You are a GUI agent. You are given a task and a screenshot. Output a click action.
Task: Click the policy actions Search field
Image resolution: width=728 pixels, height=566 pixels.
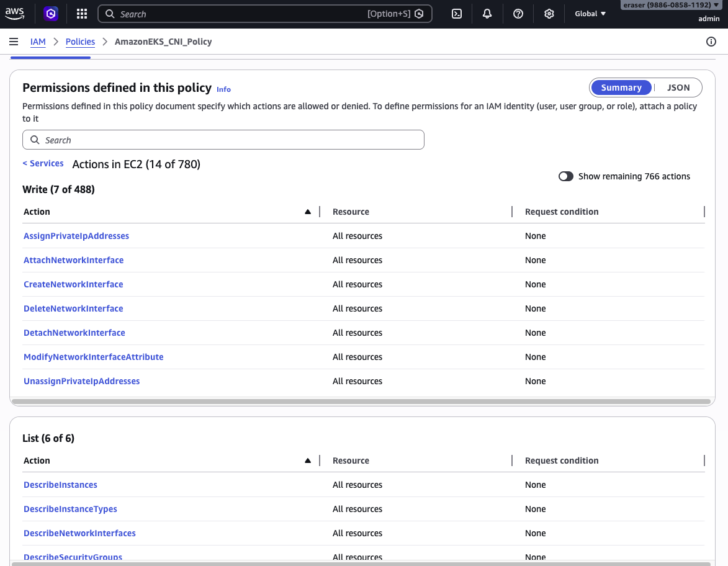click(223, 140)
